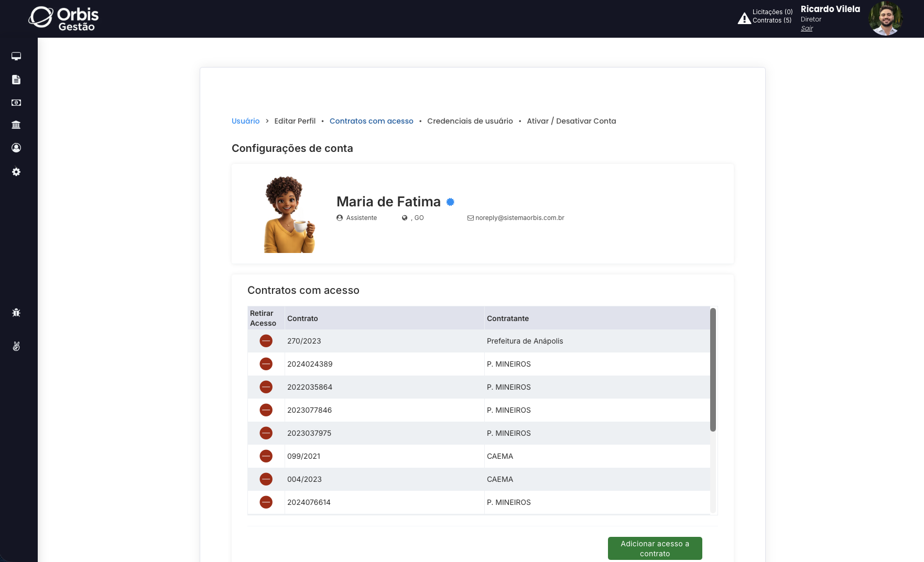Open Ativar / Desativar Conta

pyautogui.click(x=571, y=121)
